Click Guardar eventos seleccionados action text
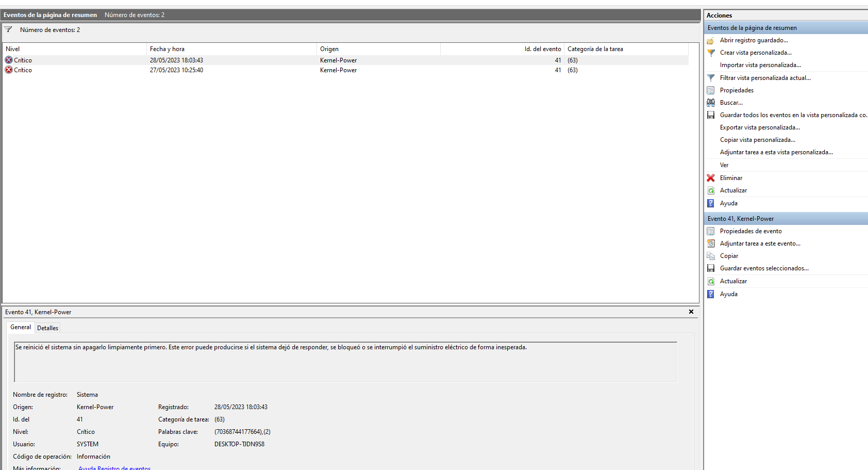This screenshot has width=868, height=470. pyautogui.click(x=764, y=268)
